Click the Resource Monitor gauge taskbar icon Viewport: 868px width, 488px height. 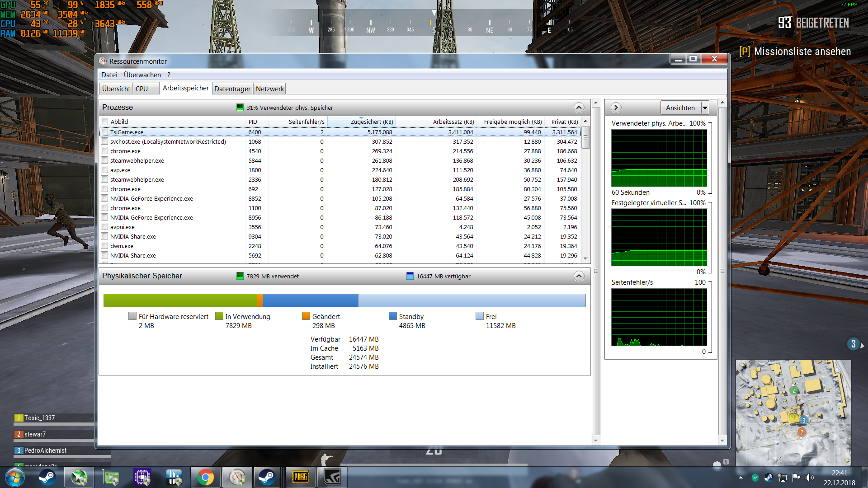point(237,477)
